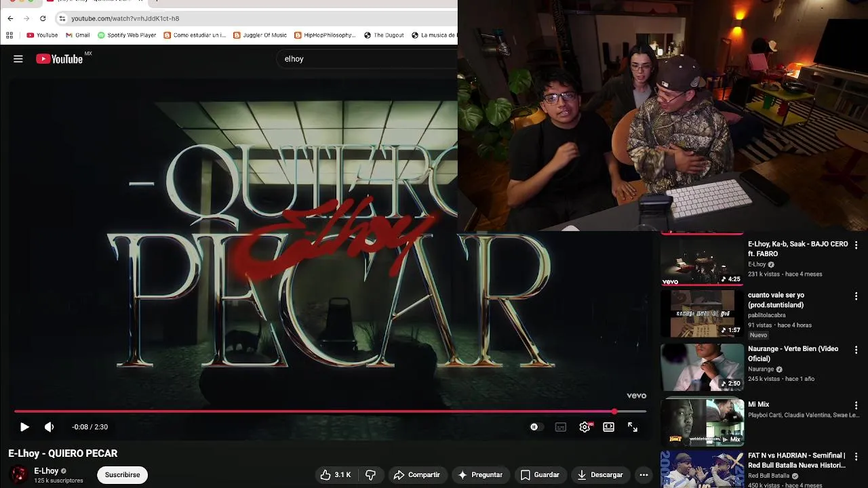Open the YouTube hamburger guide menu
The height and width of the screenshot is (488, 868).
(18, 59)
